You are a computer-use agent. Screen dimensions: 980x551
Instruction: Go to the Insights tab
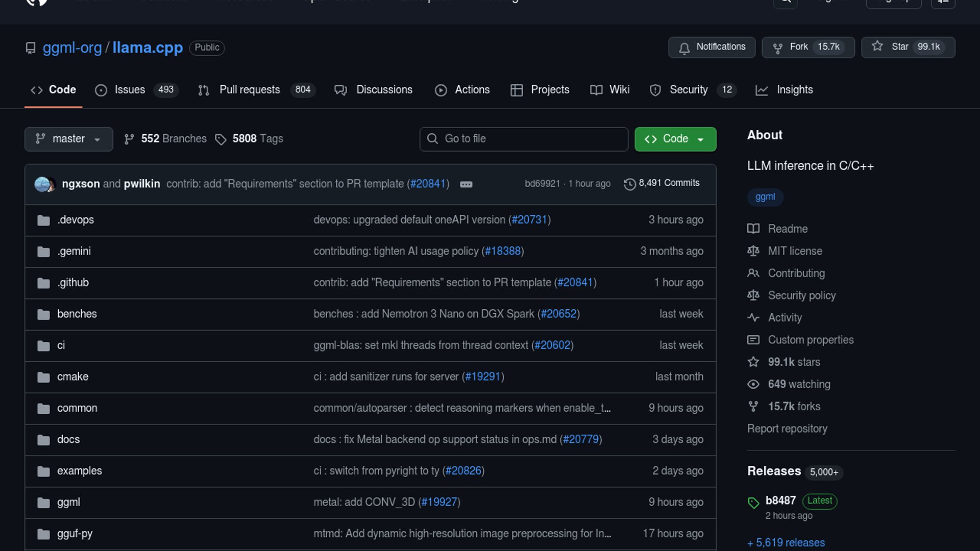(794, 90)
